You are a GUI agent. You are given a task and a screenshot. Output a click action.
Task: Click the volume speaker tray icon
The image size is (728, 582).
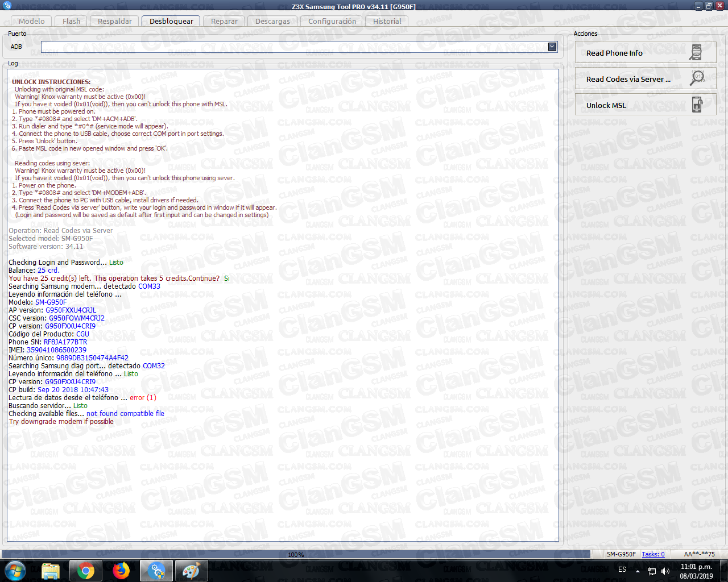click(665, 571)
